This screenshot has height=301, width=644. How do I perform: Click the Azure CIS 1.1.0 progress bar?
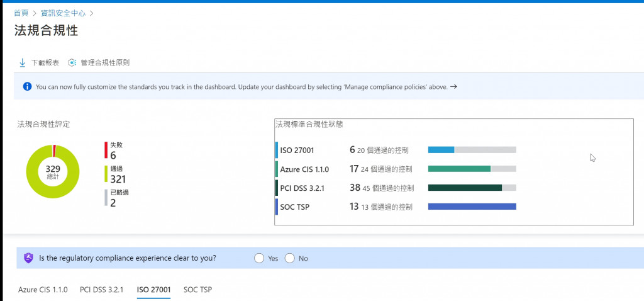(x=472, y=169)
